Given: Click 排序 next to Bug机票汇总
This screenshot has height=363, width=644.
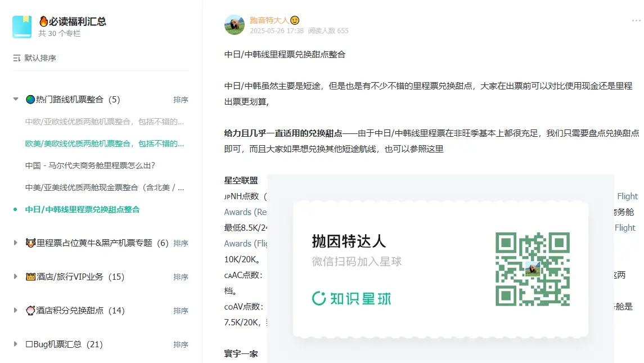Looking at the screenshot, I should [181, 344].
